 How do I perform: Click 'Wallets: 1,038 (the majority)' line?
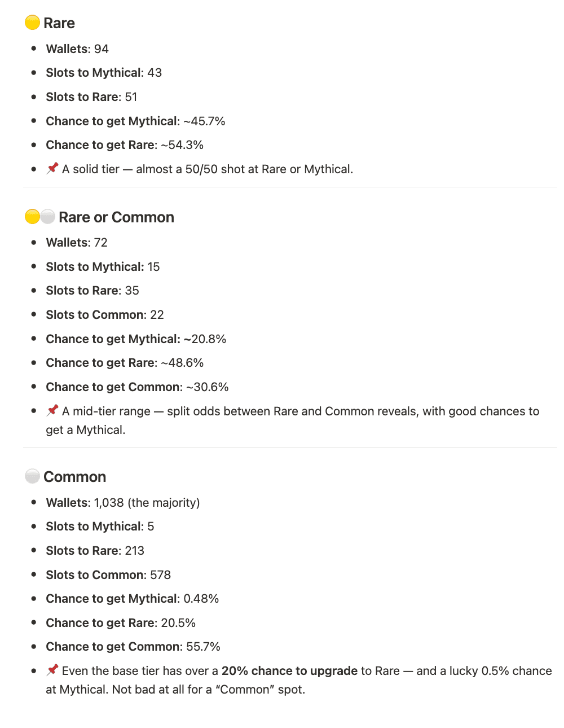tap(123, 503)
